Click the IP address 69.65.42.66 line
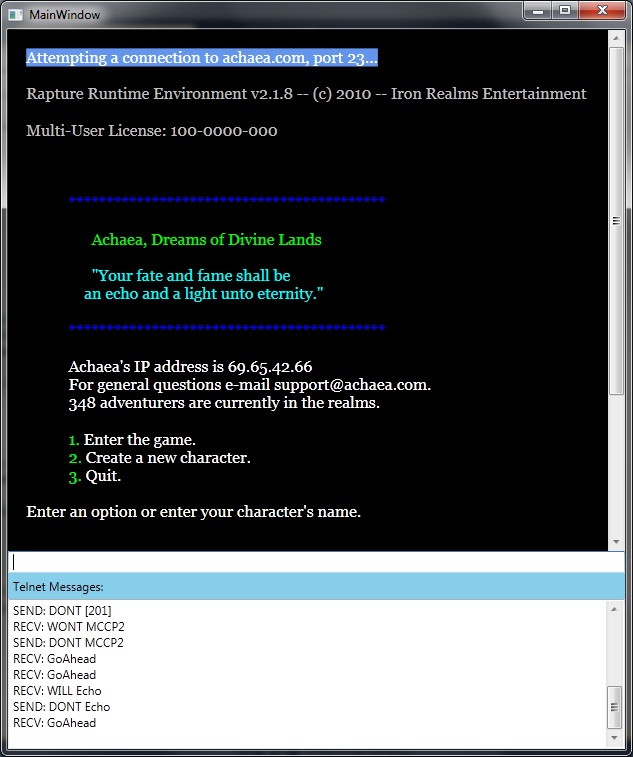 190,367
